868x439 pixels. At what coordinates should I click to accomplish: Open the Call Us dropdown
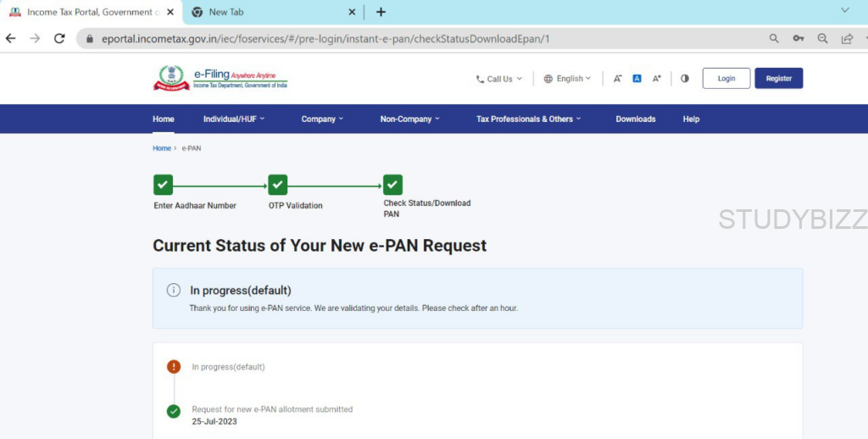pyautogui.click(x=499, y=79)
